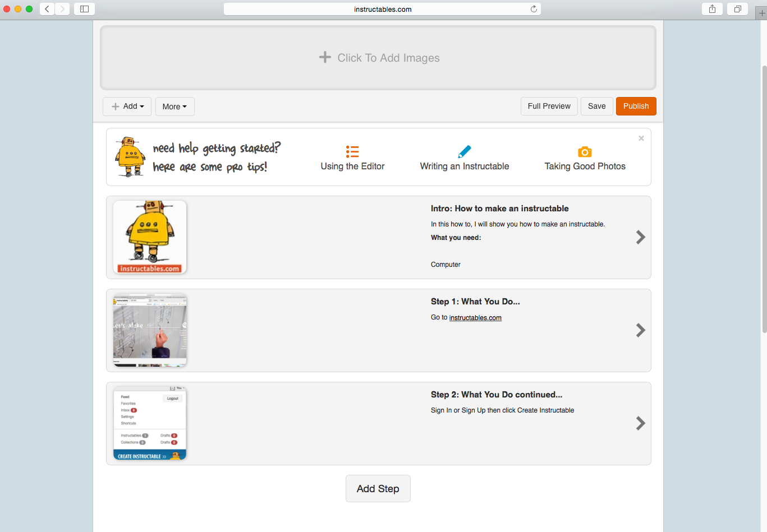Click the Add Step button
Image resolution: width=767 pixels, height=532 pixels.
378,489
